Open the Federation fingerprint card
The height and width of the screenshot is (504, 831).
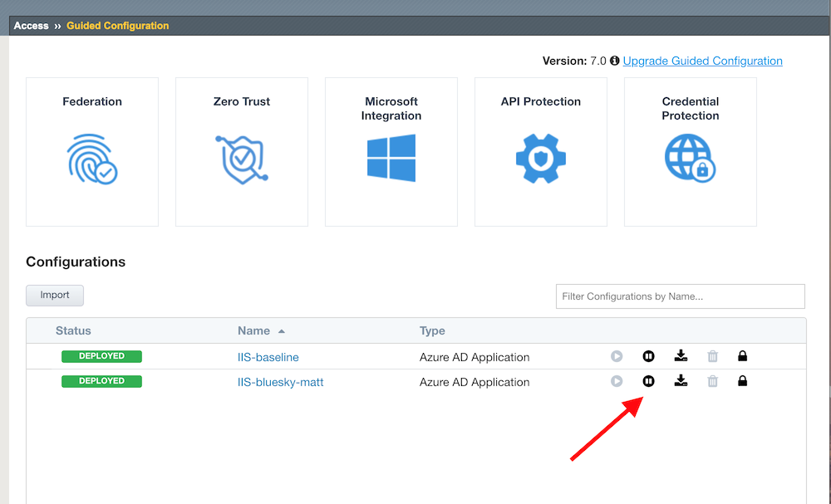point(92,159)
